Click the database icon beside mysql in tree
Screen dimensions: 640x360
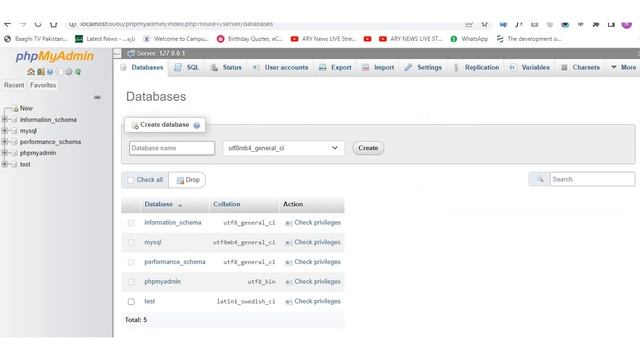point(14,131)
